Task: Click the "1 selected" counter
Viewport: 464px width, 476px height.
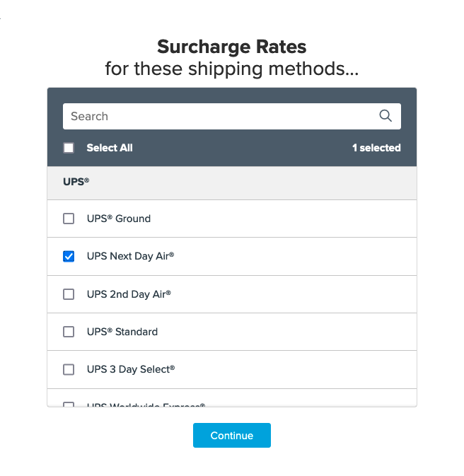Action: pos(376,148)
